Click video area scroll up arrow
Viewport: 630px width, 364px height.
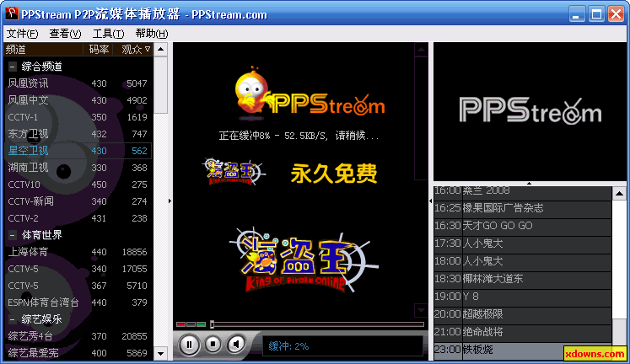421,50
